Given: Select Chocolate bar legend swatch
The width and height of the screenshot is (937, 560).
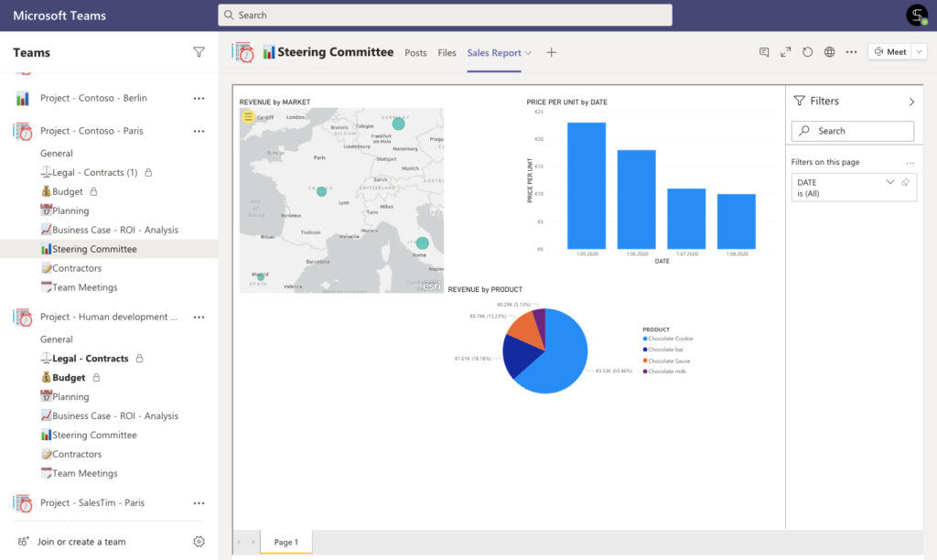Looking at the screenshot, I should (645, 350).
